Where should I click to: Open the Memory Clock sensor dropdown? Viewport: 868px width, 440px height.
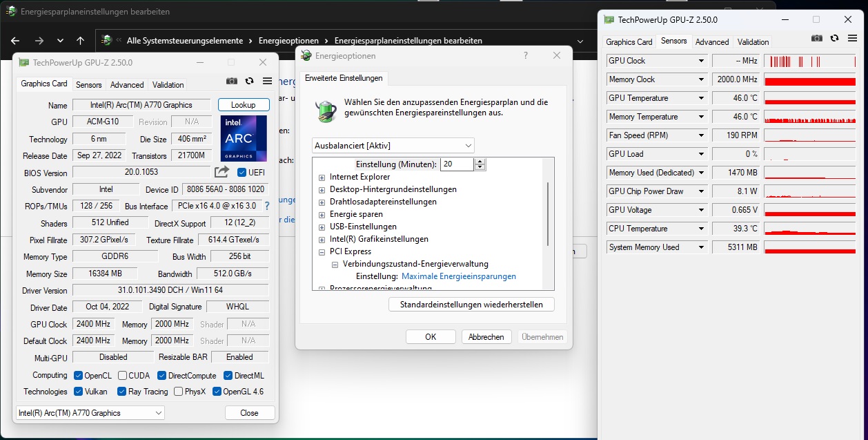(702, 79)
